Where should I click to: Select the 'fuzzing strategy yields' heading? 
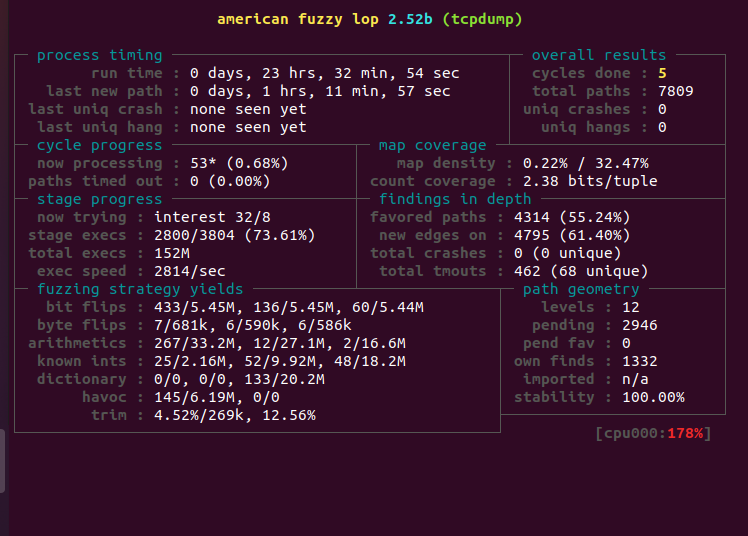pos(140,289)
